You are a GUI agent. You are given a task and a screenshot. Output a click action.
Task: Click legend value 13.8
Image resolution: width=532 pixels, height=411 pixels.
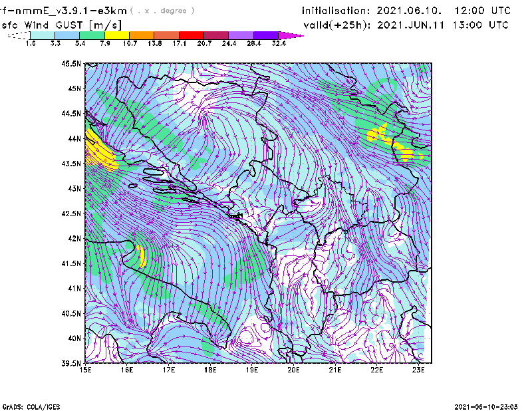pyautogui.click(x=155, y=43)
